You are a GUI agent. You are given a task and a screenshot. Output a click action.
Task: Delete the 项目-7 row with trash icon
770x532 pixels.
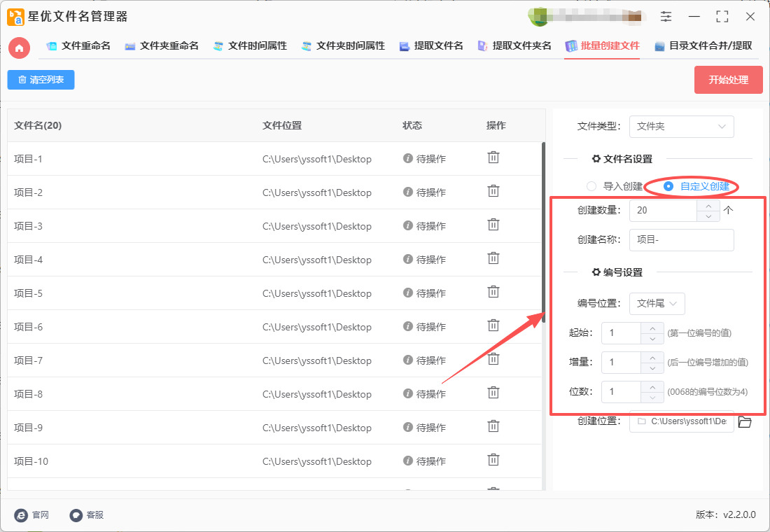[x=493, y=360]
